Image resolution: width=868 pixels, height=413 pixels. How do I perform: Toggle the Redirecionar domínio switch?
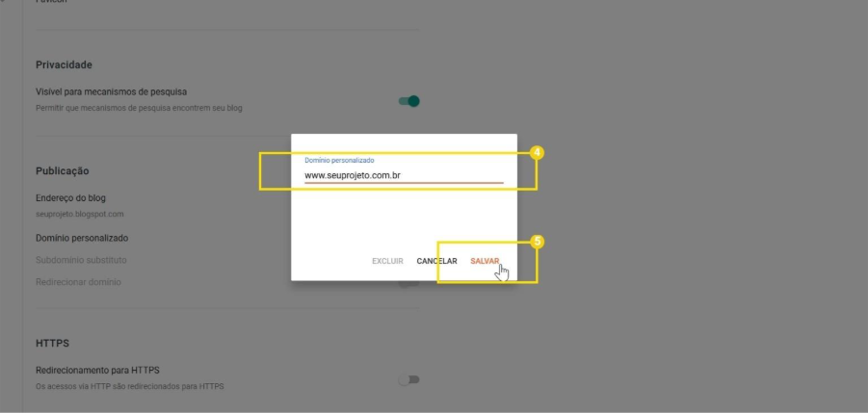410,282
